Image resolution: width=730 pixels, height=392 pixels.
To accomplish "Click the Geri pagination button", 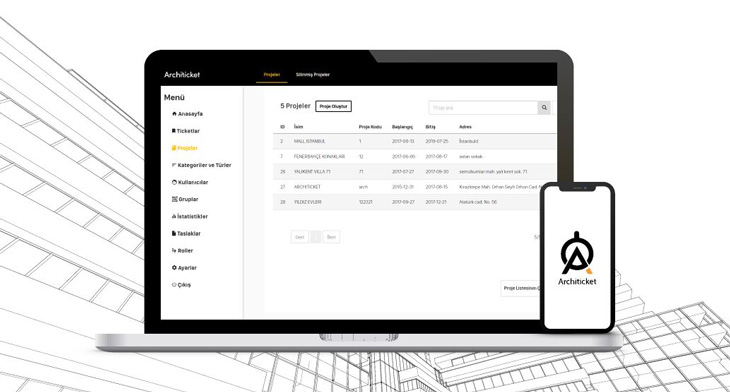I will tap(300, 237).
